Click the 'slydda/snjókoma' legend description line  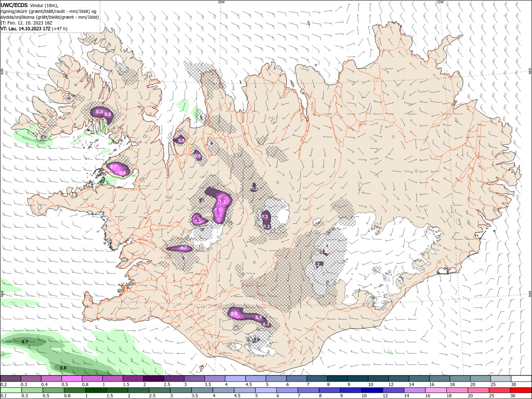pos(49,17)
